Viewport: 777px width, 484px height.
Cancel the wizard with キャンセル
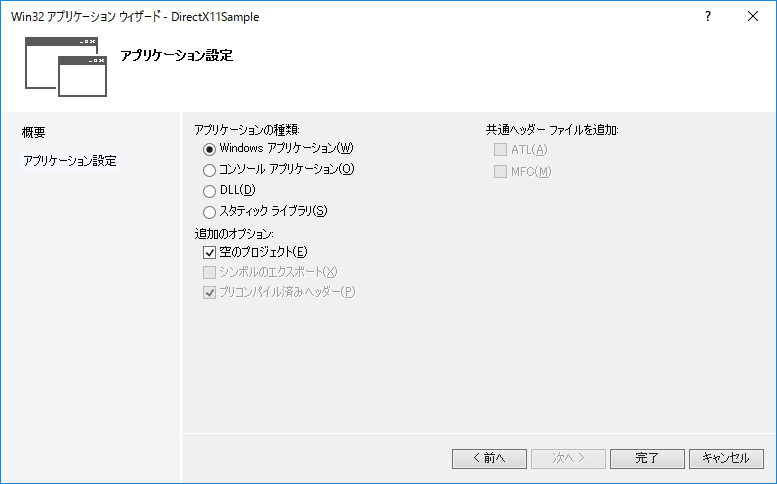tap(726, 458)
